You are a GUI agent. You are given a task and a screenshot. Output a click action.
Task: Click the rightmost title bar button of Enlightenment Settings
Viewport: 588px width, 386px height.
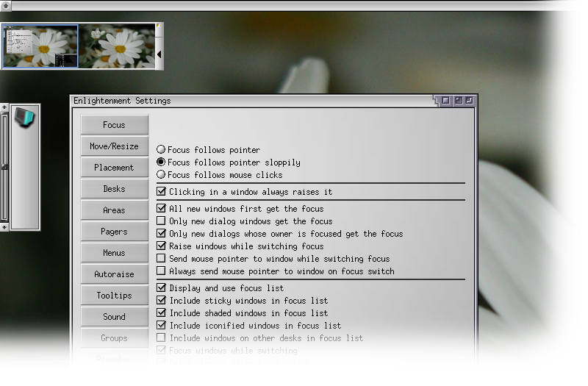[470, 100]
